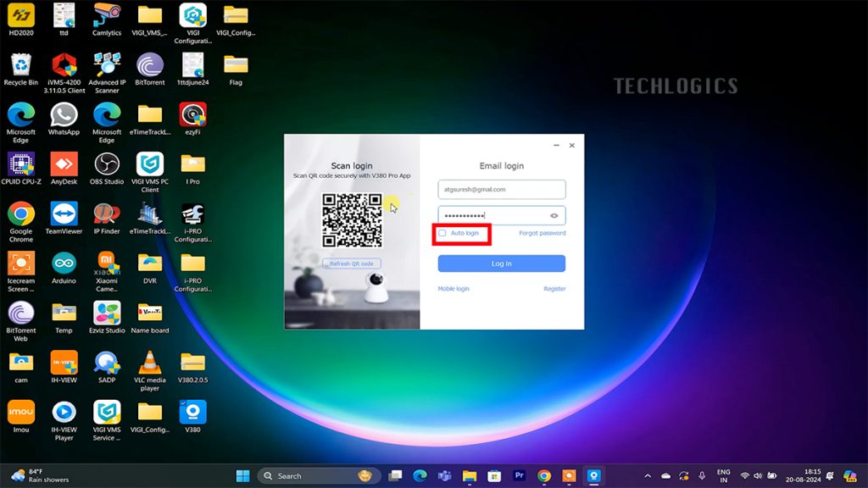Click the Windows Start button
Image resolution: width=868 pixels, height=488 pixels.
click(242, 476)
